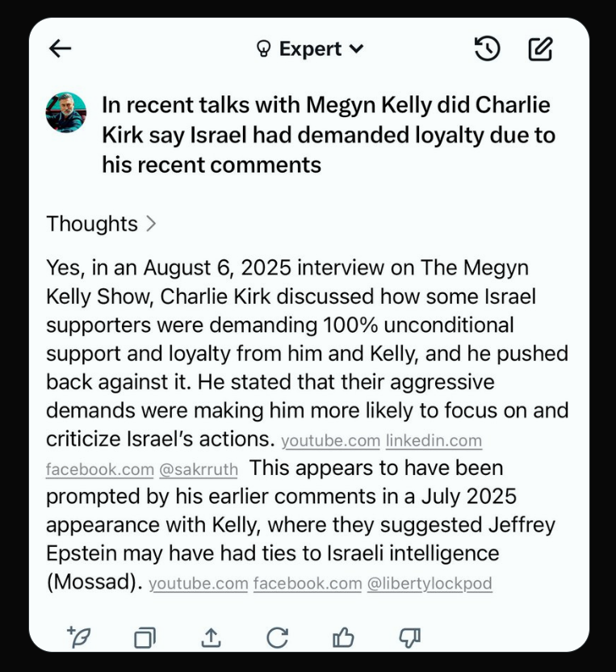
Task: Open chat history clock icon
Action: click(487, 49)
